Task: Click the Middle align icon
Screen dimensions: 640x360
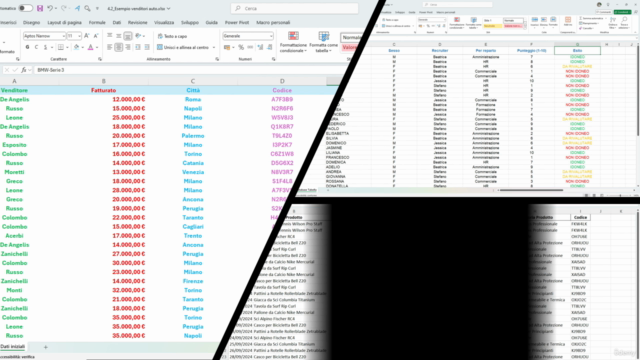Action: click(x=118, y=36)
